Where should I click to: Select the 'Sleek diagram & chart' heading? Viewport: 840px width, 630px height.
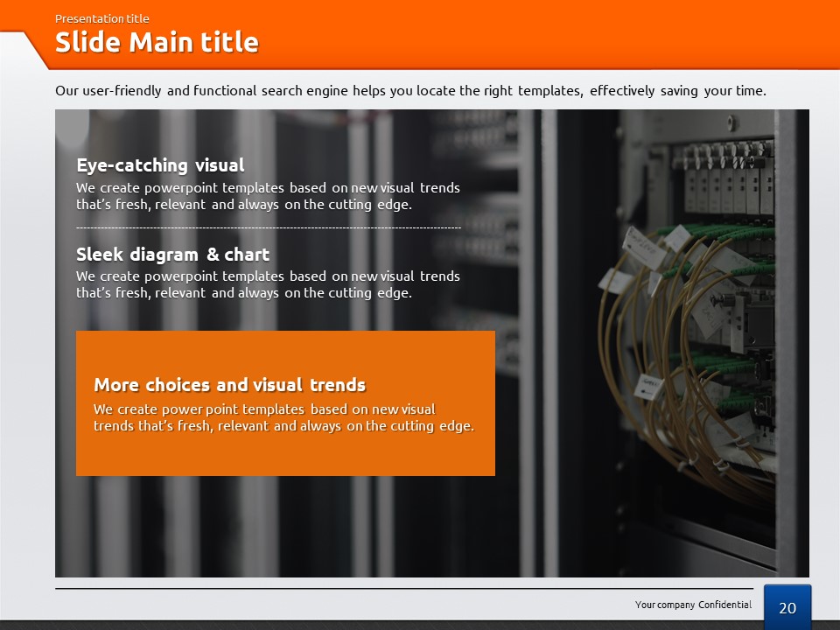(172, 255)
